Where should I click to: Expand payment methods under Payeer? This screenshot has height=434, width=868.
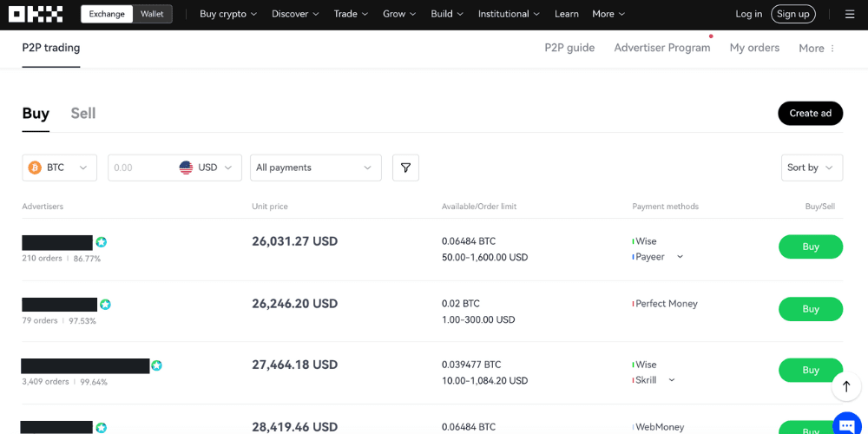coord(680,257)
